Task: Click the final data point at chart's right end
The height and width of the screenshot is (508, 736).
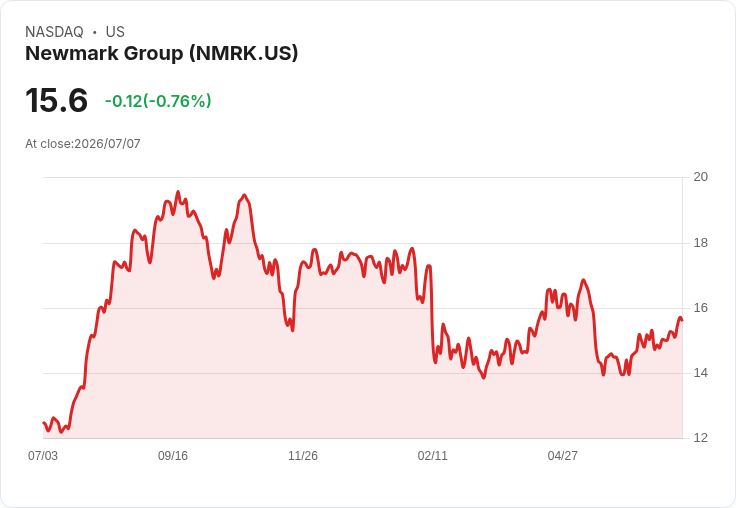Action: (682, 320)
